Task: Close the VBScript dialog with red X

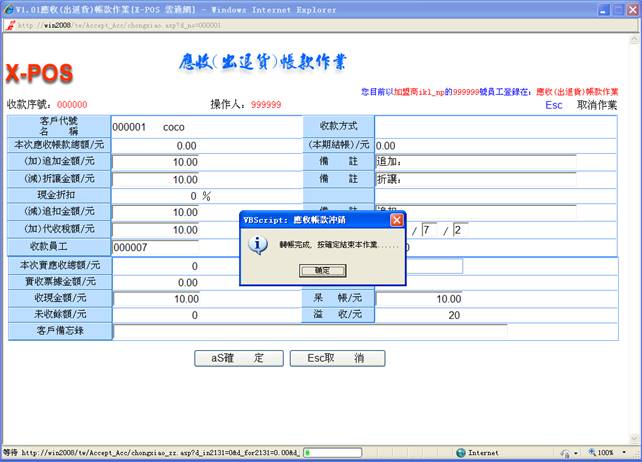Action: (x=396, y=219)
